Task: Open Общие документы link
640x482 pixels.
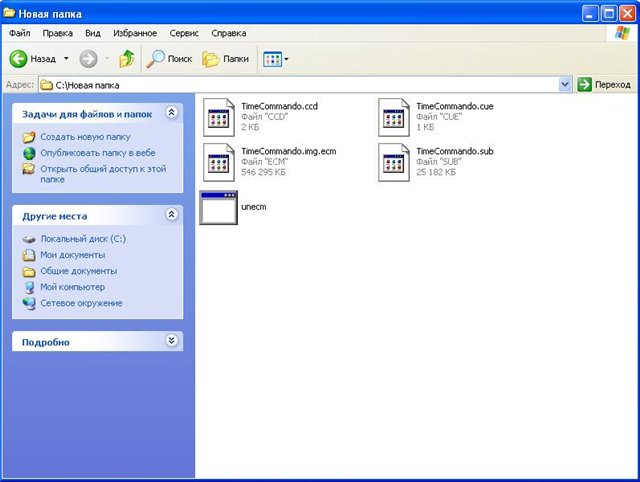Action: 79,271
